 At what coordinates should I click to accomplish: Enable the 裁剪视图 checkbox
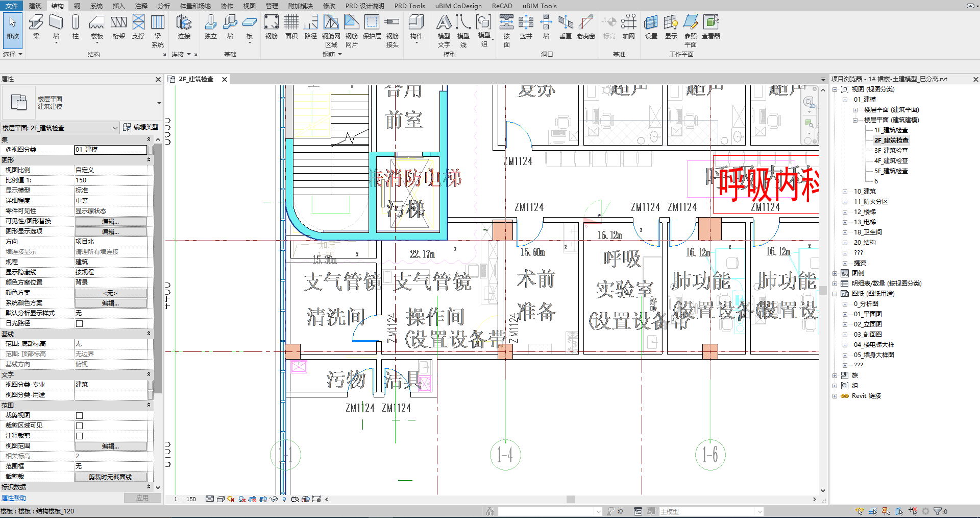pos(79,415)
